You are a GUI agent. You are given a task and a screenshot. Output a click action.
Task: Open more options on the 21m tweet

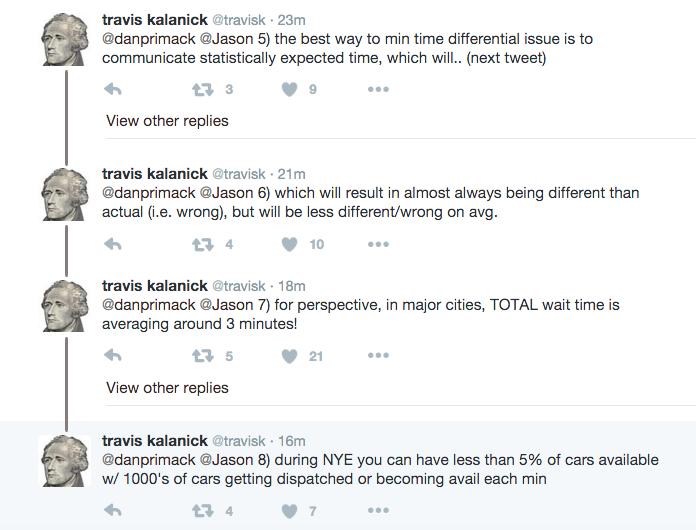coord(378,244)
